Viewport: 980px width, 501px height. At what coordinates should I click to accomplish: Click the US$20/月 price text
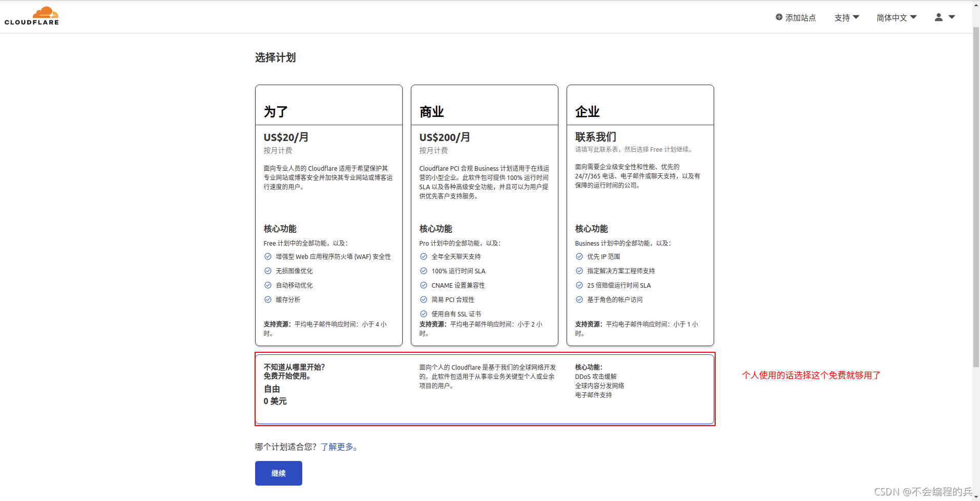pos(286,137)
